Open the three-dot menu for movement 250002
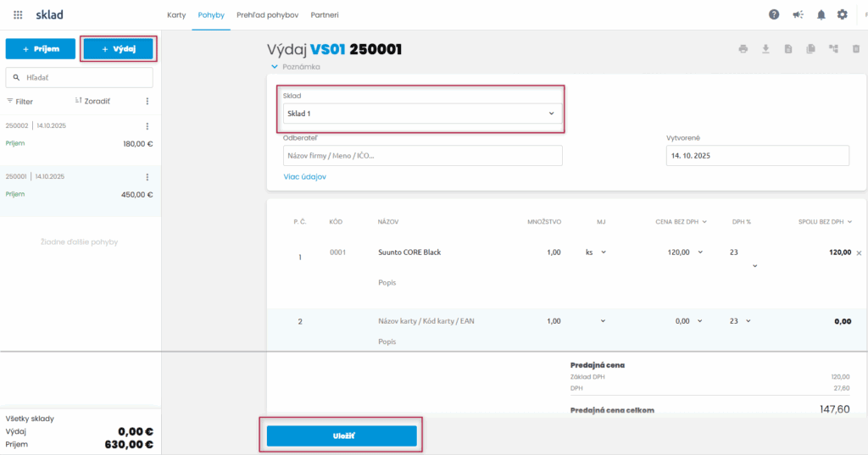The width and height of the screenshot is (868, 455). (x=147, y=126)
